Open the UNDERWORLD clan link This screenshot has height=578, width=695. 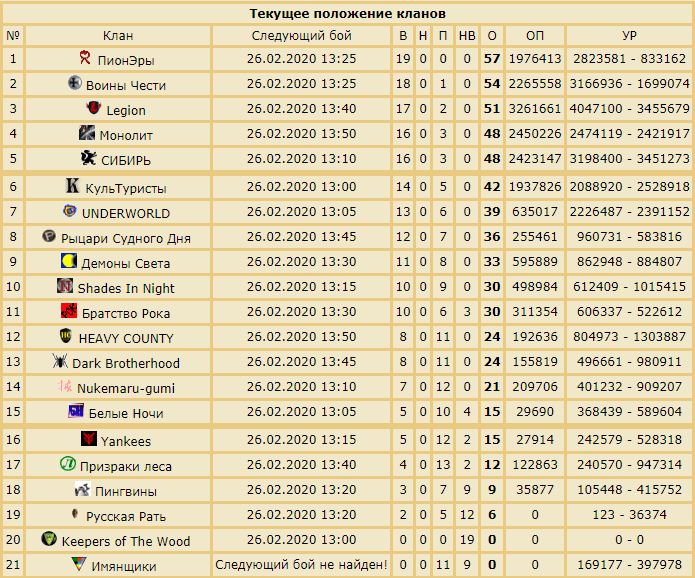coord(126,214)
